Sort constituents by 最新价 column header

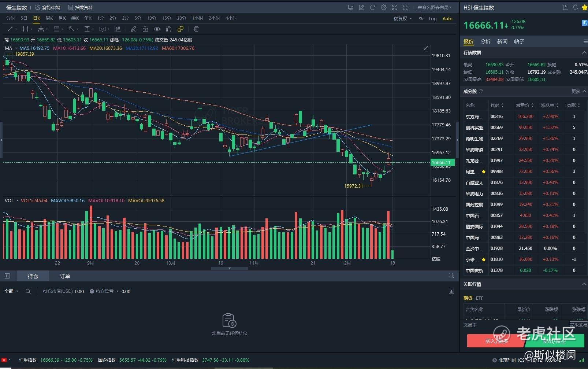pyautogui.click(x=525, y=105)
